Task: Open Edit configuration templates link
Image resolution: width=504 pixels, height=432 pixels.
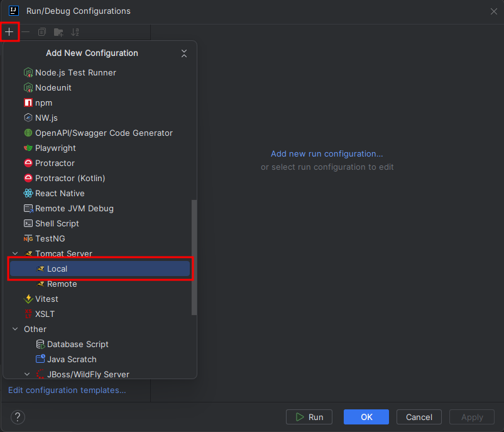Action: point(67,390)
